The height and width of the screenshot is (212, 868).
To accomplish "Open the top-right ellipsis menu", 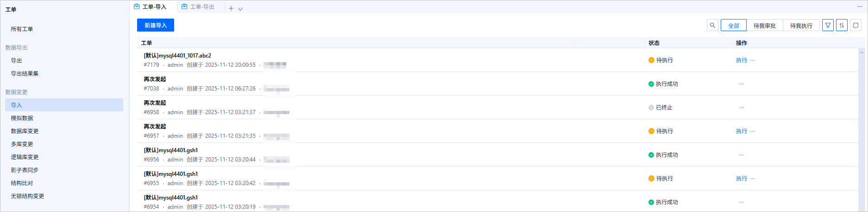I will (860, 6).
